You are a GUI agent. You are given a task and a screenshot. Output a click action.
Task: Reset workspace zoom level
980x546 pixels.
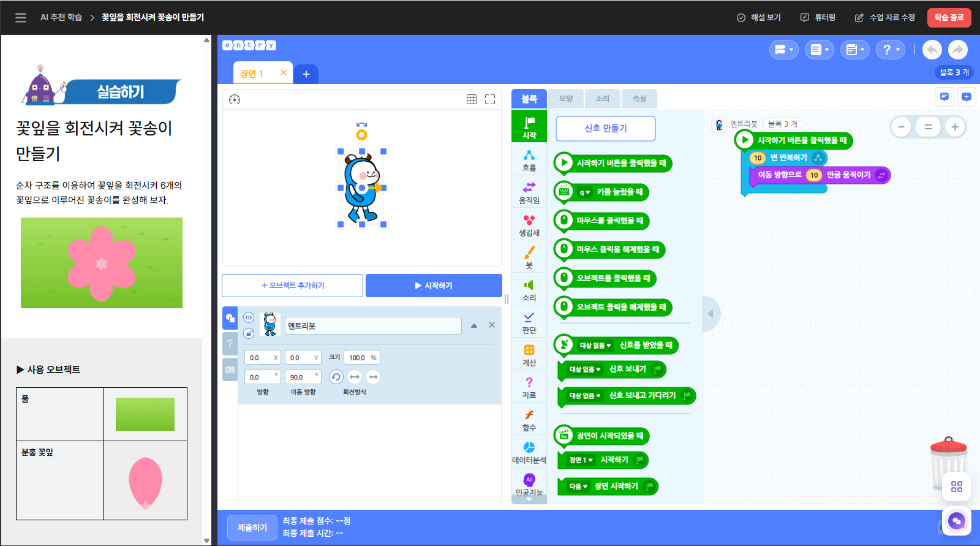coord(928,127)
